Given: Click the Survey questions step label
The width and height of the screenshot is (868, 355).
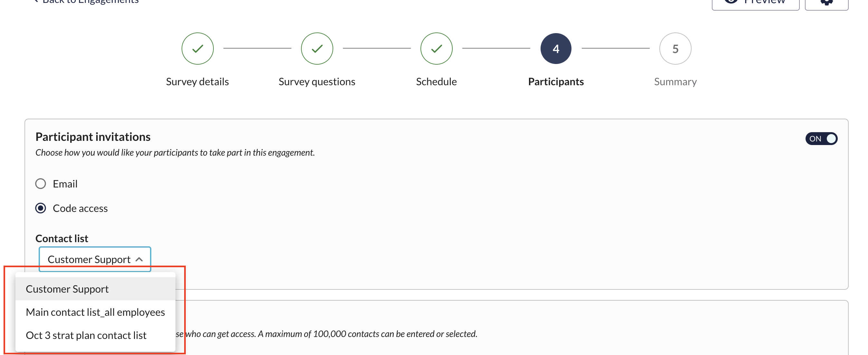Looking at the screenshot, I should 317,82.
